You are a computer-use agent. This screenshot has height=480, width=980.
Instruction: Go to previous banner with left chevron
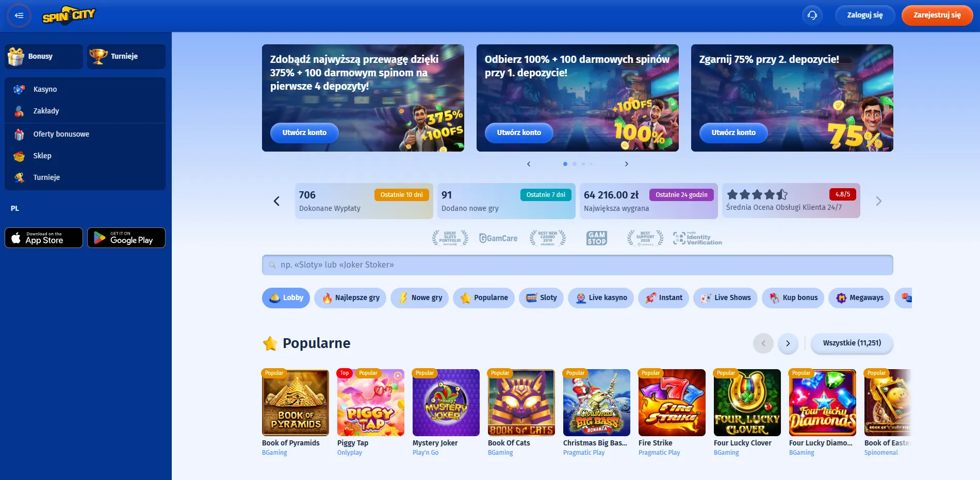tap(529, 164)
